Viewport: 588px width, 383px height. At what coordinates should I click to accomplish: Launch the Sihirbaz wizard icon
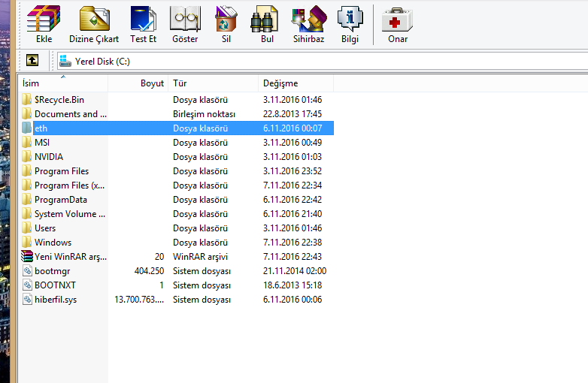click(x=309, y=19)
